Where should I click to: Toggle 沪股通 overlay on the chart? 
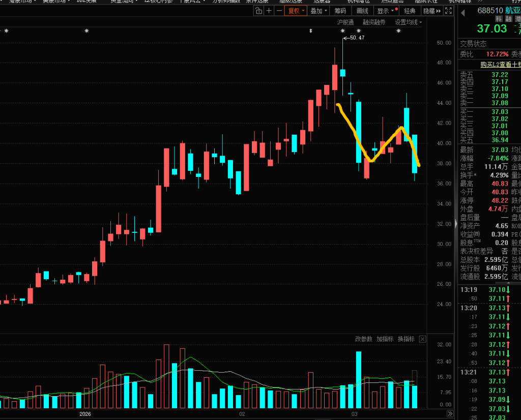pyautogui.click(x=345, y=22)
